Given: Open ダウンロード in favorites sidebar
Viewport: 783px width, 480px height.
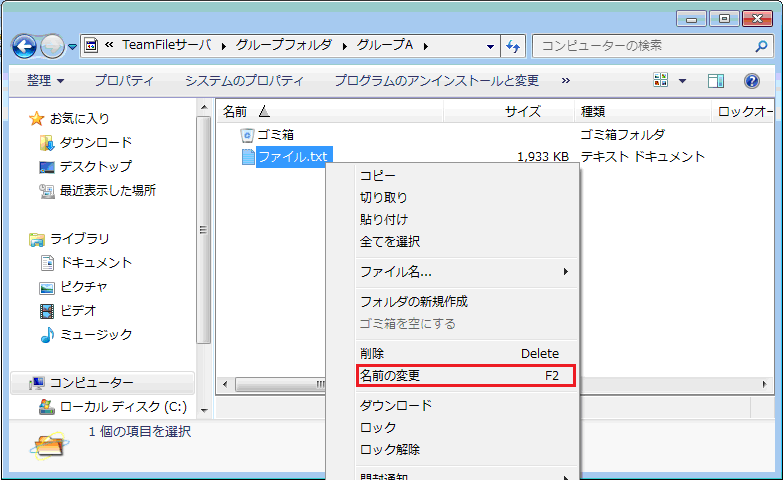Looking at the screenshot, I should point(95,142).
